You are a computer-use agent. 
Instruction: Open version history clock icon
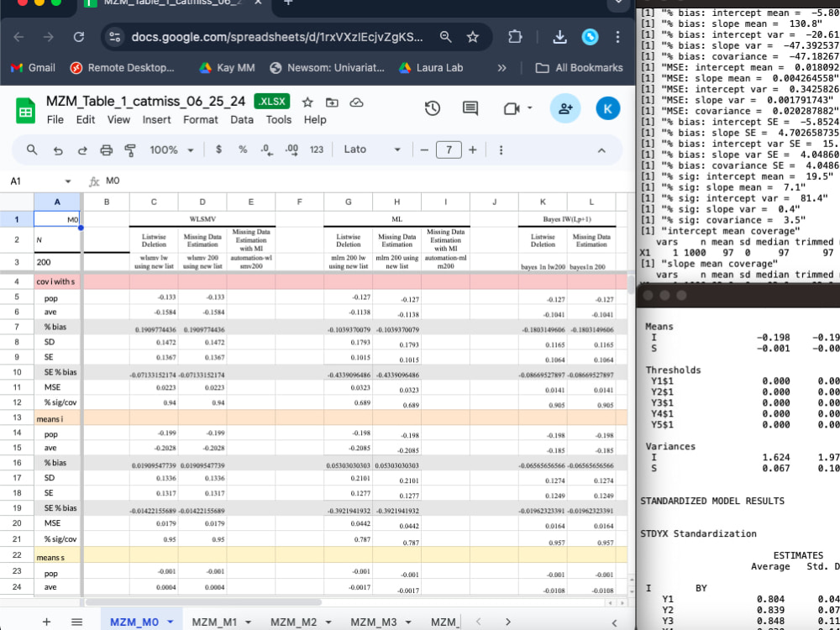click(x=433, y=108)
